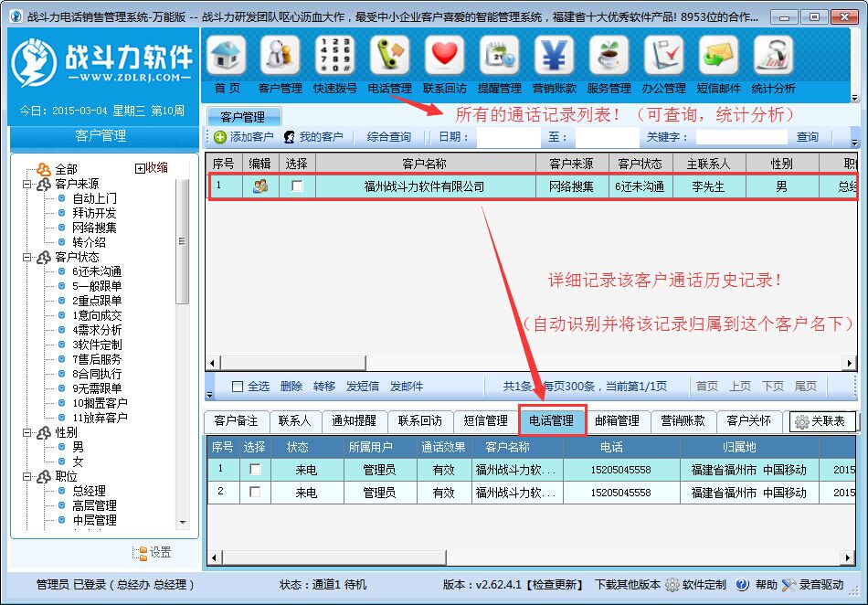Image resolution: width=868 pixels, height=605 pixels.
Task: Click 删除 in the action bar
Action: [291, 387]
